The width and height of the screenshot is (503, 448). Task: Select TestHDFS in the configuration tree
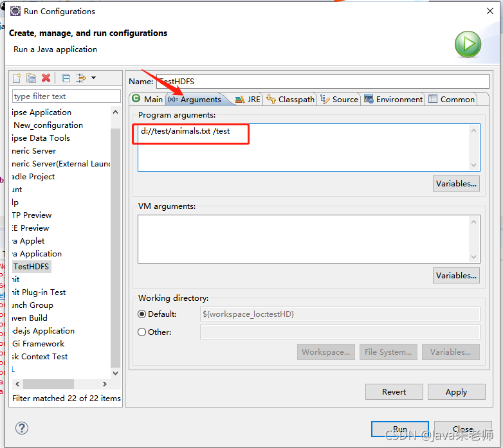(x=32, y=267)
